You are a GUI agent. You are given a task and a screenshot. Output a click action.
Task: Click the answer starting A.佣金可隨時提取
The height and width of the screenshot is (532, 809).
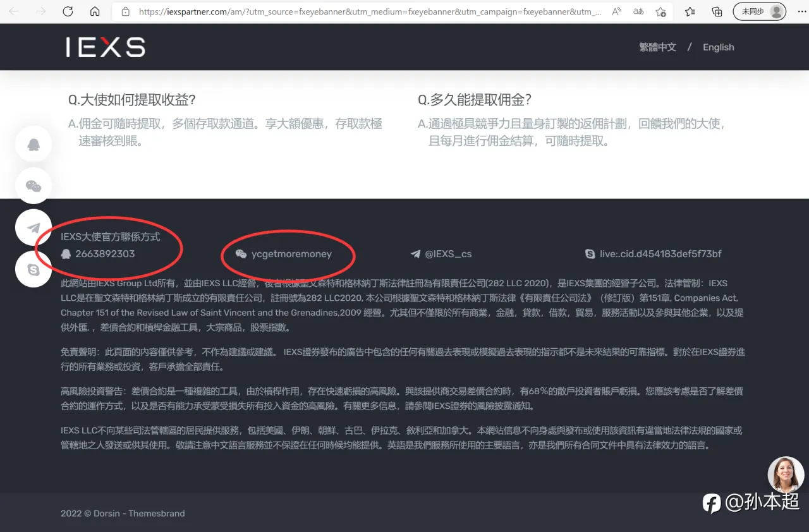pos(225,132)
